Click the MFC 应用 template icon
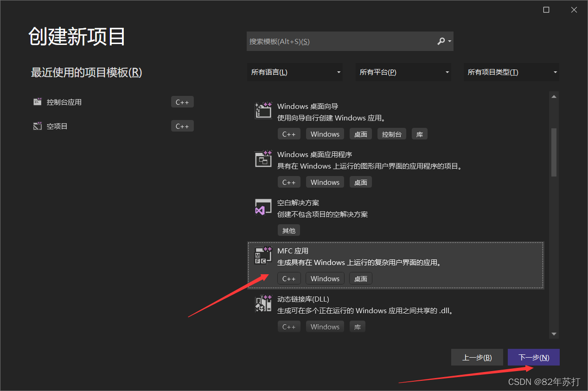The width and height of the screenshot is (588, 391). click(263, 255)
